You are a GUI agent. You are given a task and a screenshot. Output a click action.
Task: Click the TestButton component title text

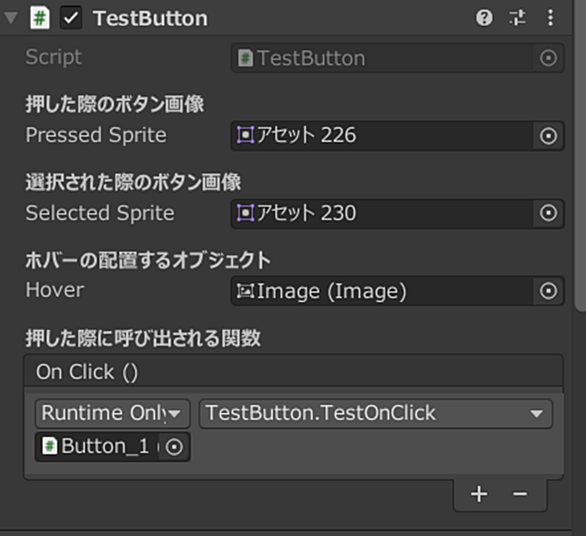tap(150, 18)
